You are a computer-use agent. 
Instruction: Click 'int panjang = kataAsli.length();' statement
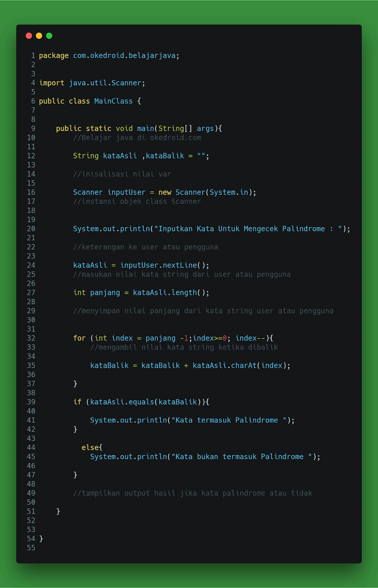coord(141,293)
